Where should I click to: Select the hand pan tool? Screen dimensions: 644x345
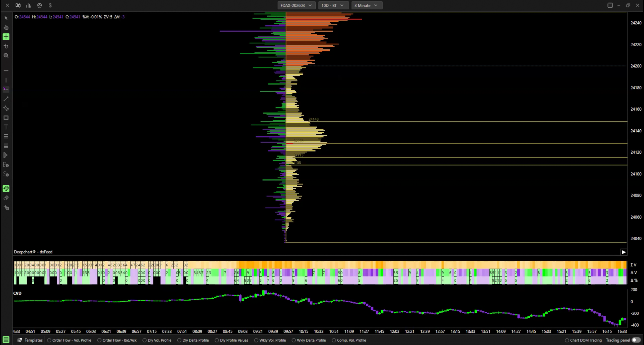pyautogui.click(x=6, y=27)
